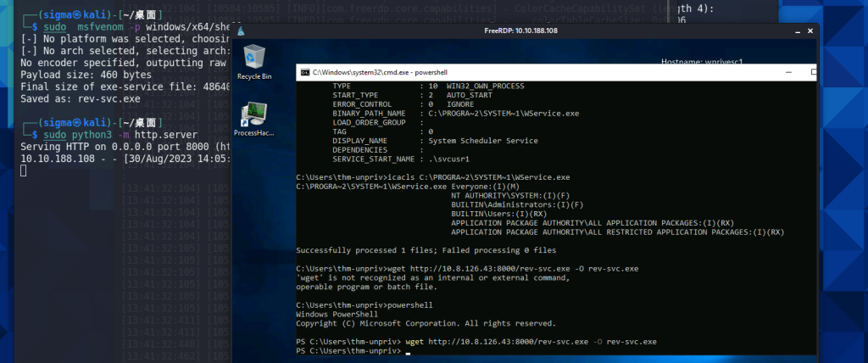Click the 'TYPE : 10 WIN32_OWN_PROCESS' row

click(428, 86)
